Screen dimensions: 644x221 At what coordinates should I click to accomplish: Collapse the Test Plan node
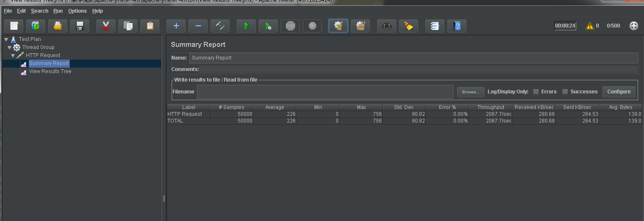[x=6, y=39]
